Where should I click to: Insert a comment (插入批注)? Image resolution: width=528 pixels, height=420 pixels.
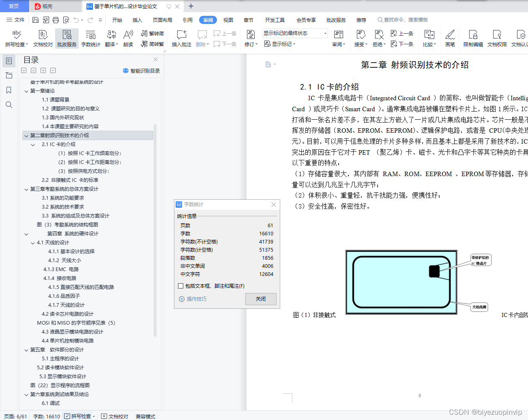[181, 39]
